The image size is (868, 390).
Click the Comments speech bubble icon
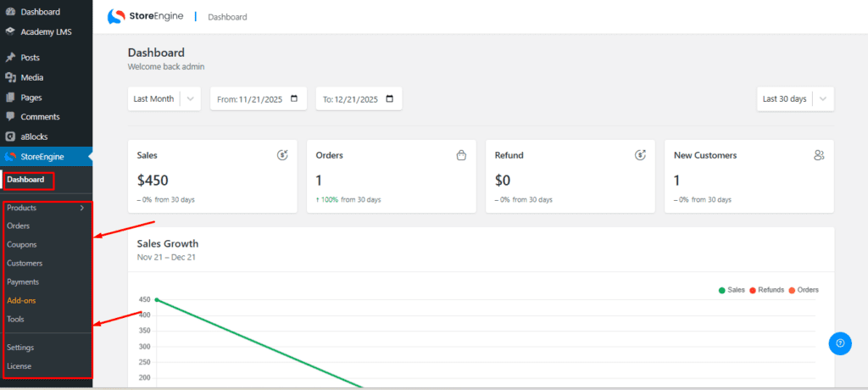[x=10, y=117]
